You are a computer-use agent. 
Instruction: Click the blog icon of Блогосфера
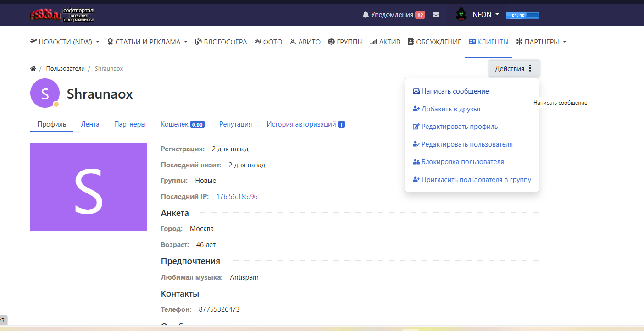pyautogui.click(x=198, y=42)
